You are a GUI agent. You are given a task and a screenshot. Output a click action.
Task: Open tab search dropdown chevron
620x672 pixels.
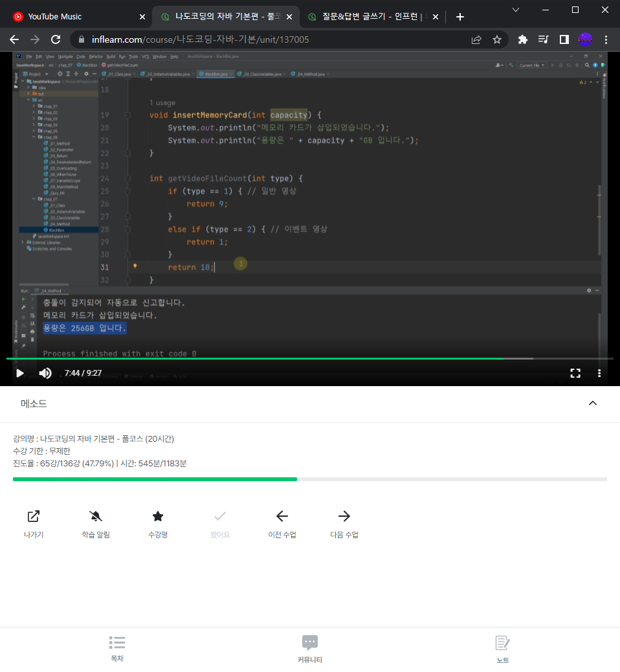[x=516, y=10]
